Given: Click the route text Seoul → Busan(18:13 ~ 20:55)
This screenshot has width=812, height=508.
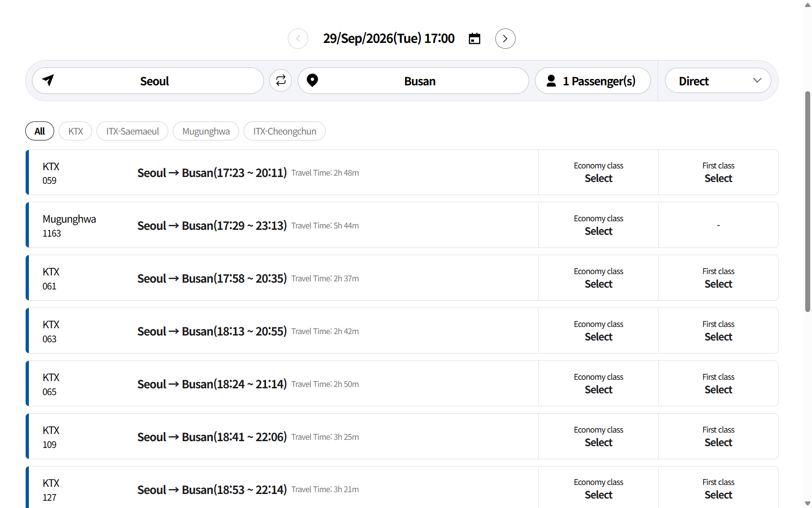Looking at the screenshot, I should [212, 331].
